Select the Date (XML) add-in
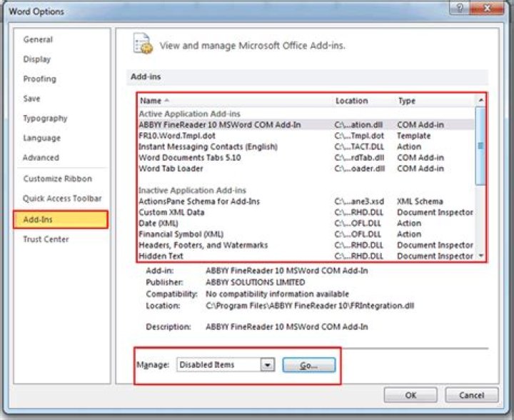This screenshot has height=420, width=514. click(x=306, y=224)
